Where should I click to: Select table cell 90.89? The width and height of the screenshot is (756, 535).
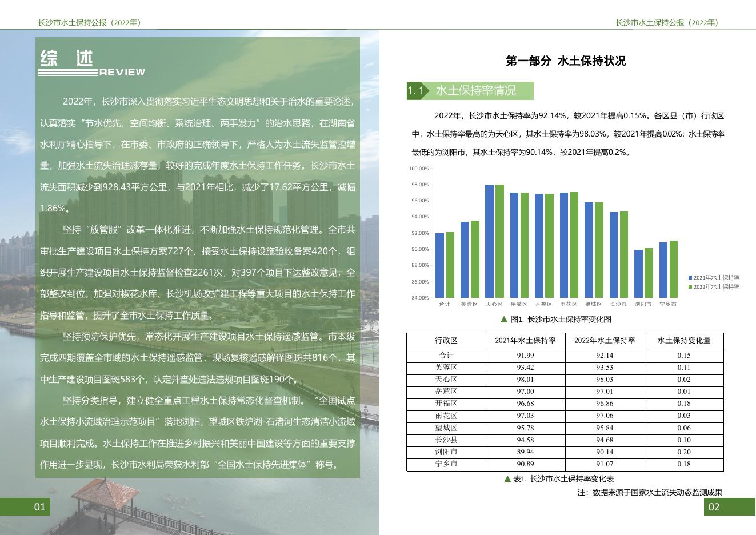(526, 464)
